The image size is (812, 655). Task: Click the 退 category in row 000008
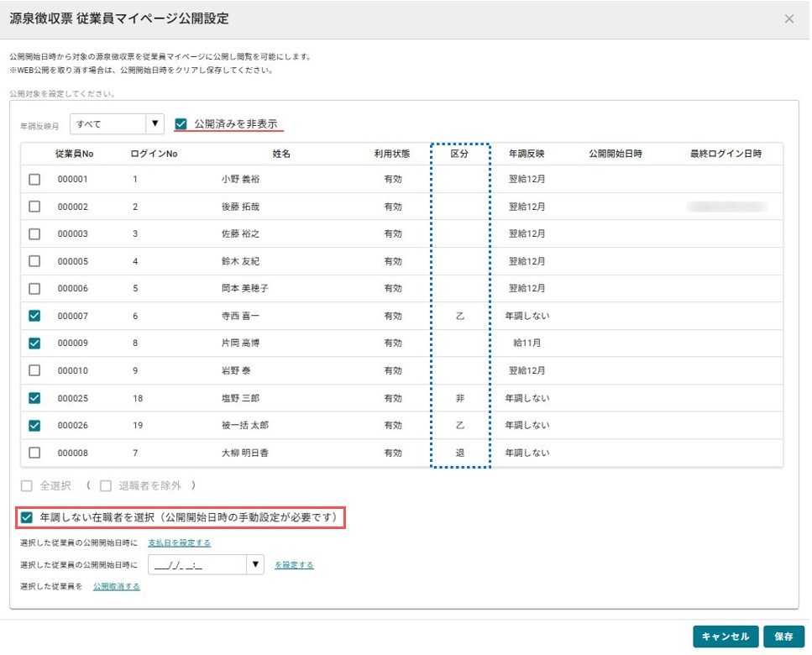460,453
